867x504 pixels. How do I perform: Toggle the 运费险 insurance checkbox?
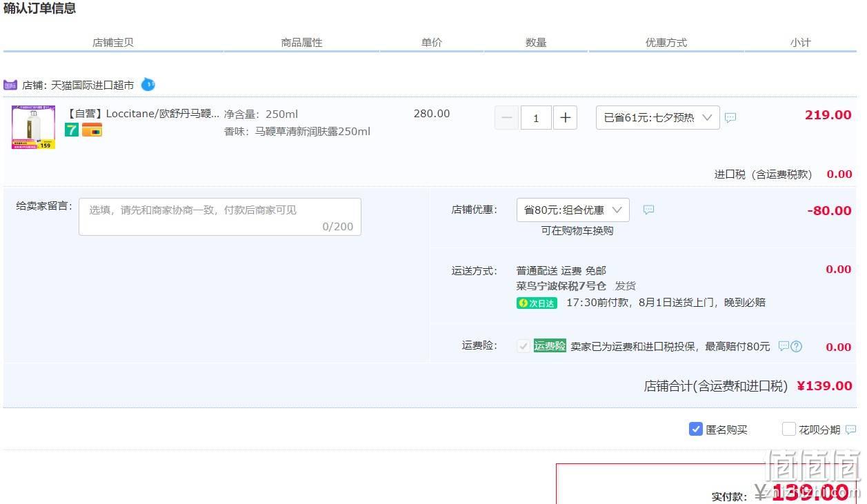coord(524,346)
